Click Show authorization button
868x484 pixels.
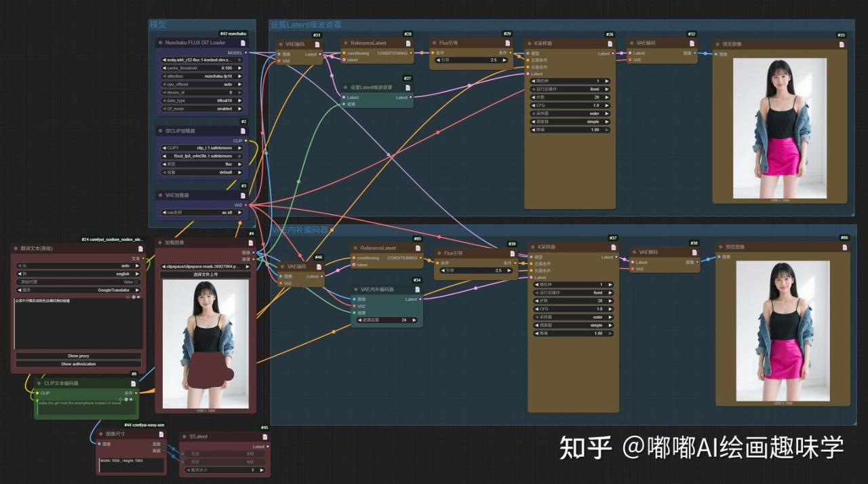pyautogui.click(x=78, y=364)
